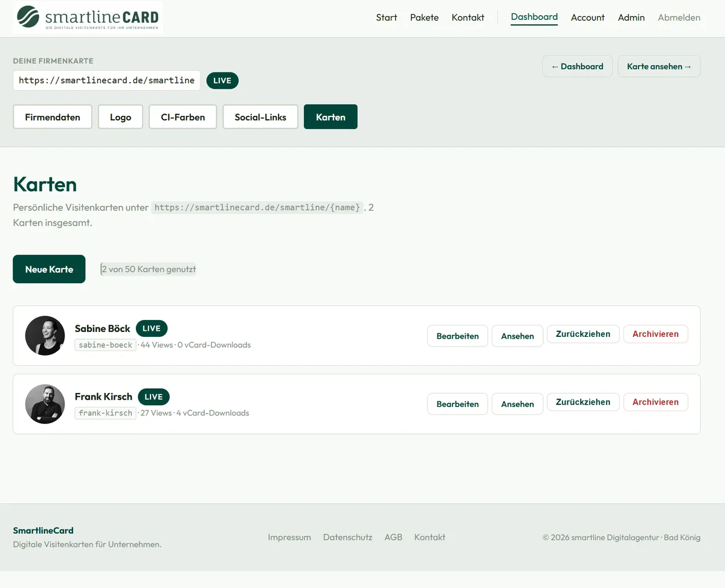The image size is (725, 588).
Task: Click the company card URL field
Action: [106, 80]
